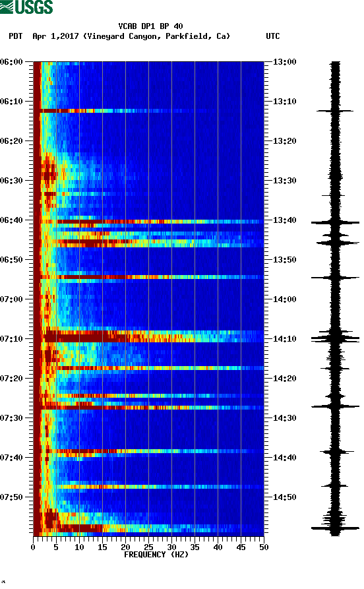The height and width of the screenshot is (589, 364).
Task: Click the broadband event band near 07:10 in spectrogram
Action: click(148, 336)
